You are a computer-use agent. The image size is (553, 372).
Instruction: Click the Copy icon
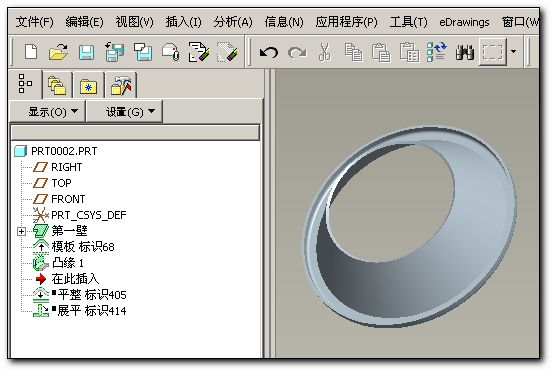pos(353,52)
